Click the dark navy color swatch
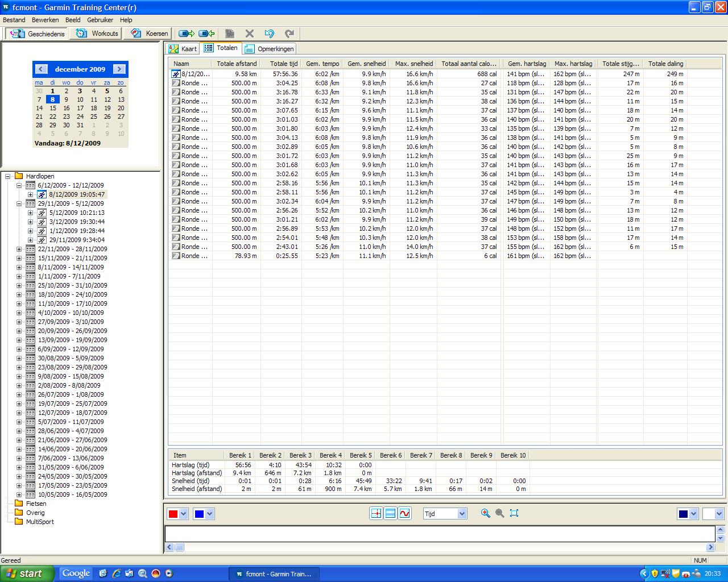 coord(683,514)
